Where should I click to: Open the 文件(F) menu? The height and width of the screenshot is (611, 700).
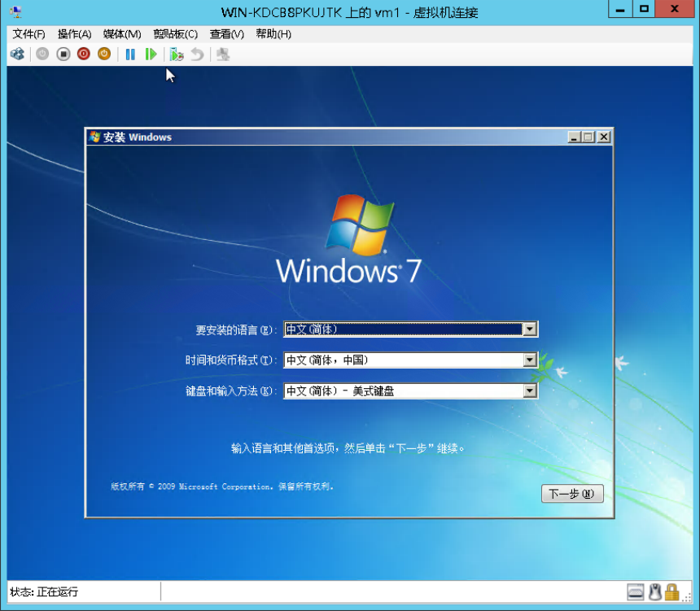pyautogui.click(x=29, y=34)
